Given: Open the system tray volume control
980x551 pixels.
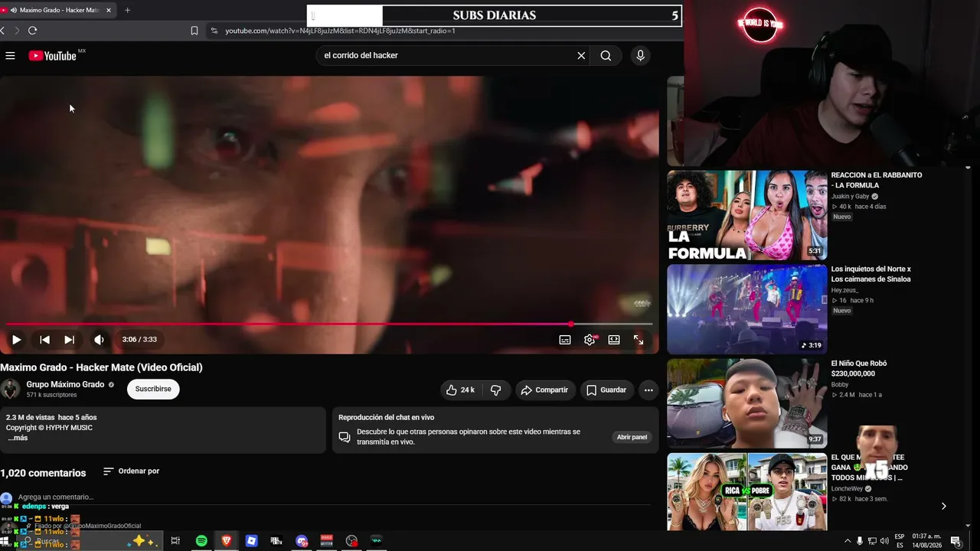Looking at the screenshot, I should (x=885, y=541).
